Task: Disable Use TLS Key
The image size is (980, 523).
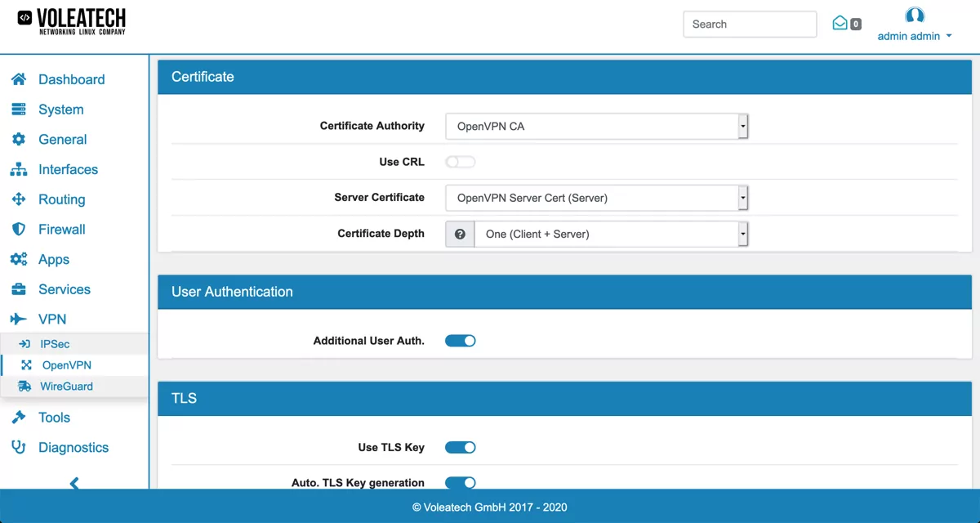Action: tap(460, 446)
